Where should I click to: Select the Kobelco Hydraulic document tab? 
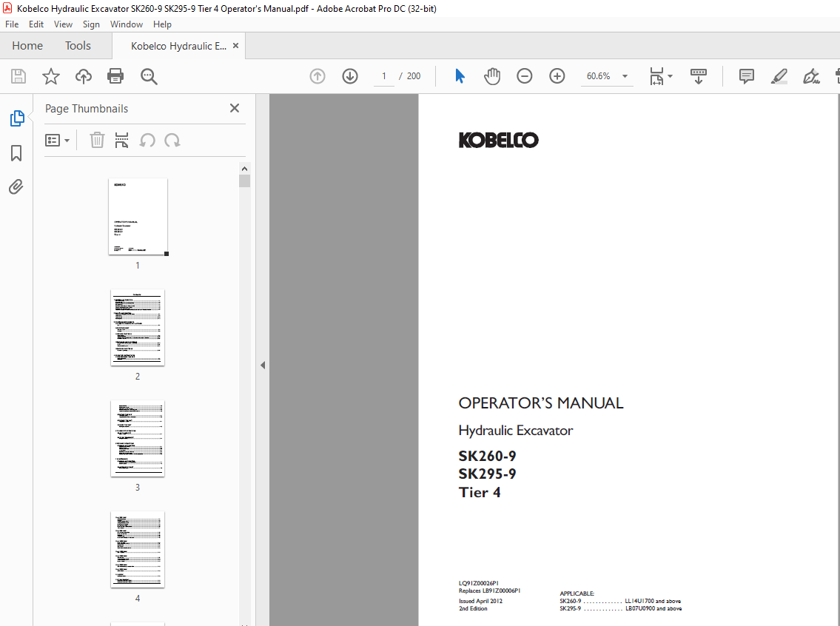(x=178, y=46)
